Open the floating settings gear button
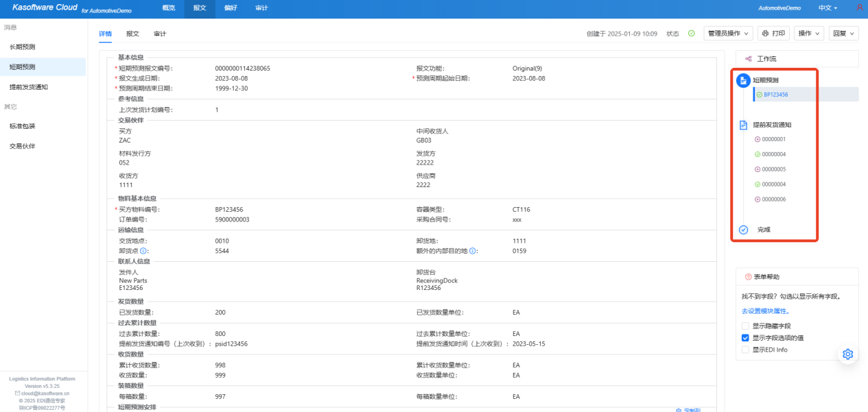 (847, 354)
